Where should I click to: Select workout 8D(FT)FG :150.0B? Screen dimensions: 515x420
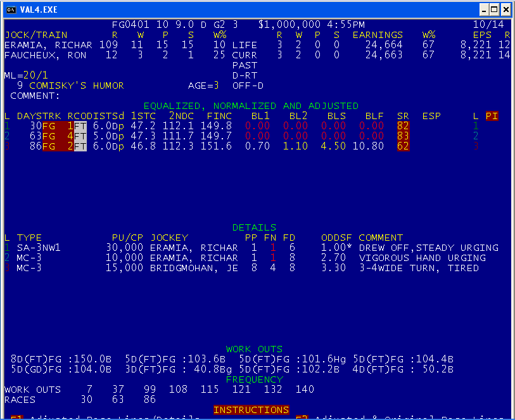pyautogui.click(x=61, y=359)
